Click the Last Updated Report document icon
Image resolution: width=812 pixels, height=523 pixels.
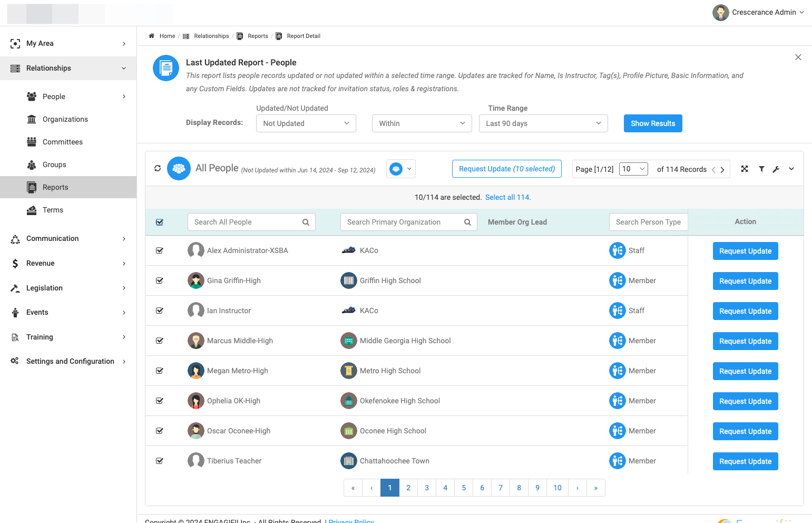pos(166,68)
